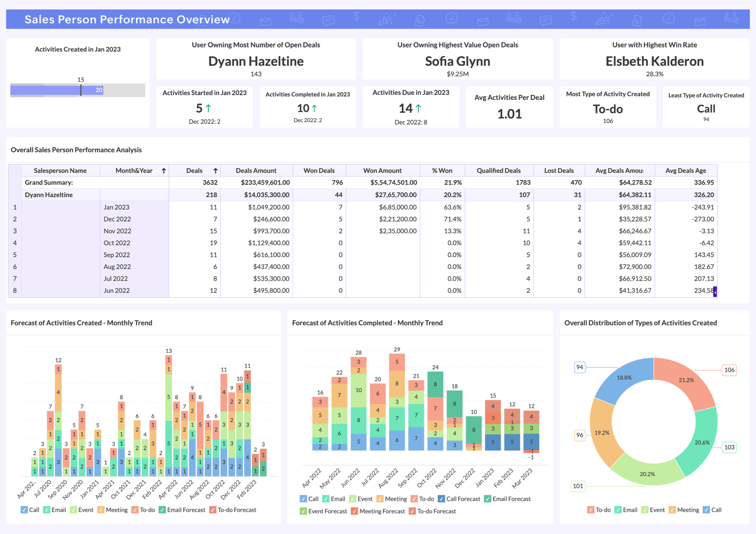Click Least Type of Activity Created Call value
This screenshot has width=756, height=534.
(x=706, y=109)
